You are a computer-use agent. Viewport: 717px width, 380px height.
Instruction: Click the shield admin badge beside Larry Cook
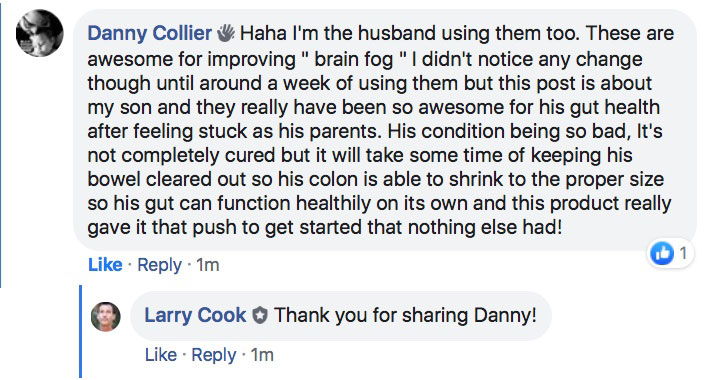[x=260, y=316]
